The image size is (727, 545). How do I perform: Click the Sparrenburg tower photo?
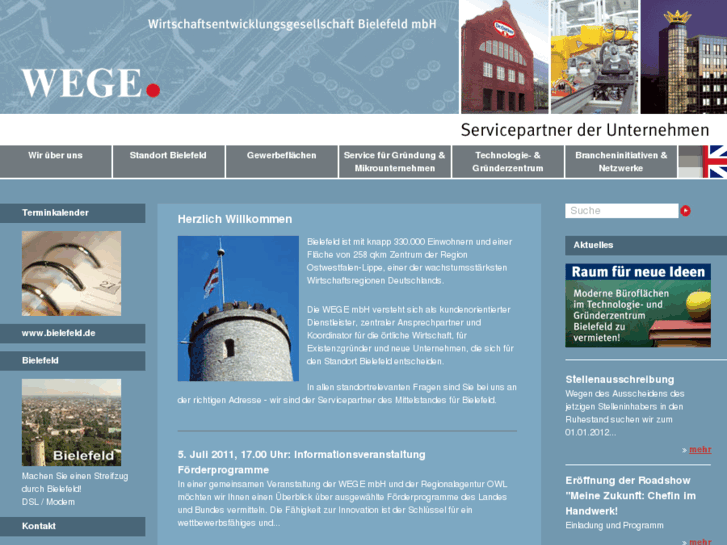tap(238, 308)
